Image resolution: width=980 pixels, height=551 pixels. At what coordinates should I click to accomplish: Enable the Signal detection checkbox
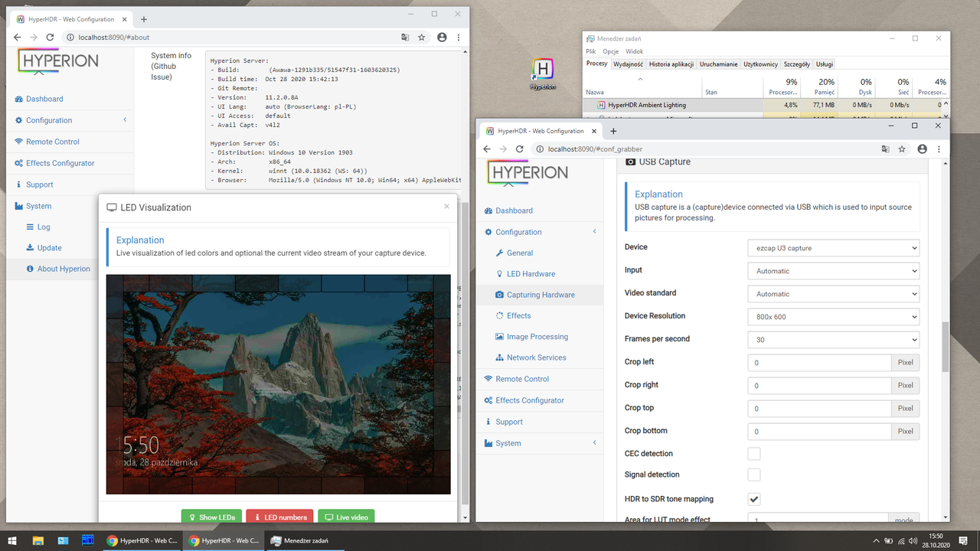click(x=754, y=474)
